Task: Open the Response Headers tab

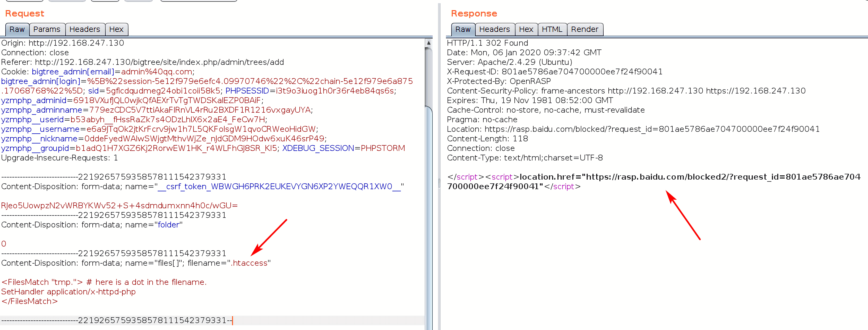Action: coord(495,29)
